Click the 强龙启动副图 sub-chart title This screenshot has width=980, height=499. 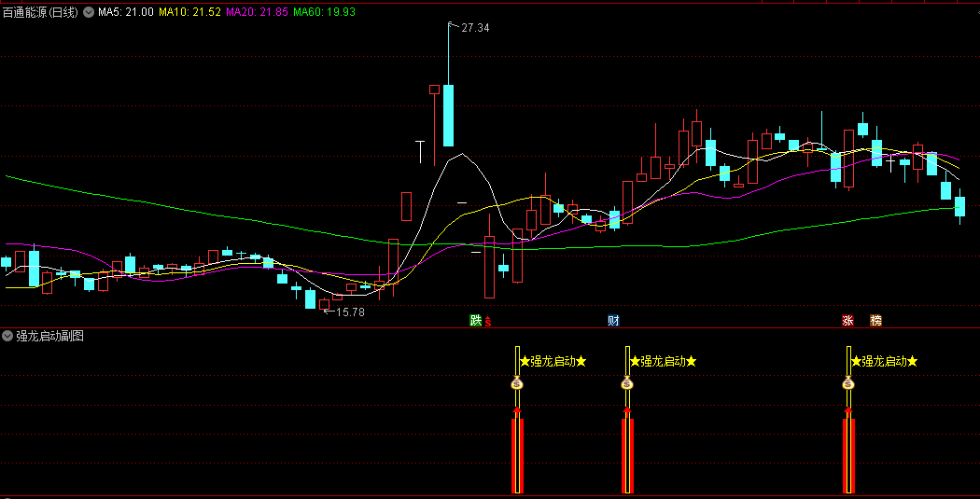click(x=50, y=336)
